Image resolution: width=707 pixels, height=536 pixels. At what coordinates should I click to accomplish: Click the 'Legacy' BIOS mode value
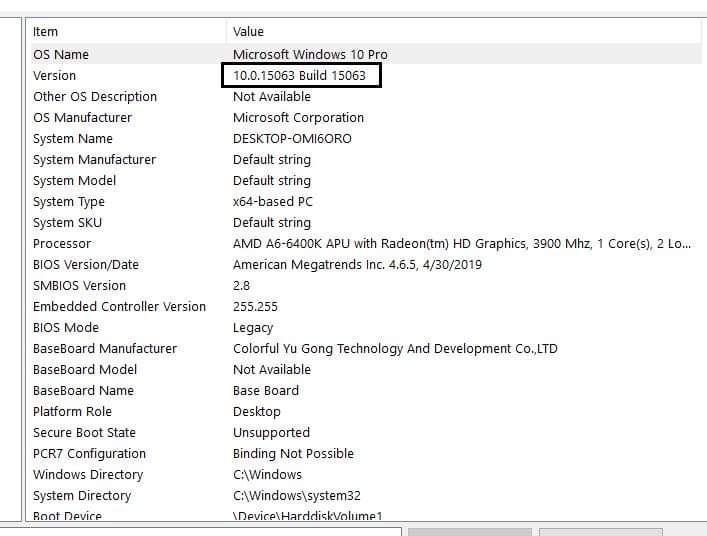tap(253, 328)
